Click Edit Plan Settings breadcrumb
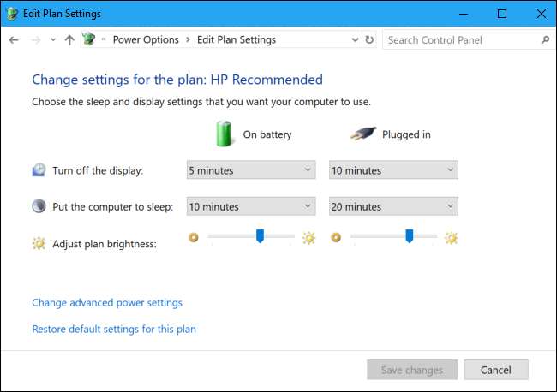This screenshot has width=557, height=392. (x=237, y=40)
